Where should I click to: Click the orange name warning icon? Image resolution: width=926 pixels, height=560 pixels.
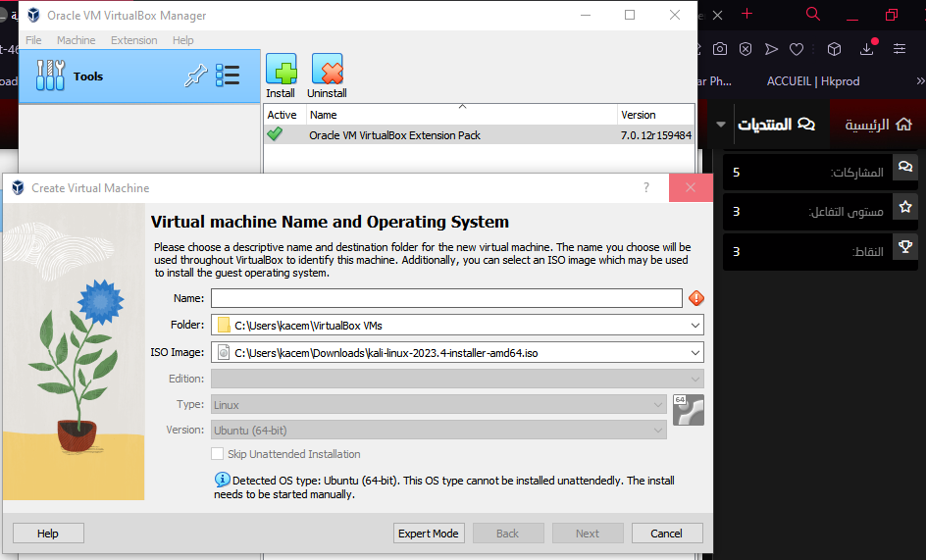[x=696, y=298]
